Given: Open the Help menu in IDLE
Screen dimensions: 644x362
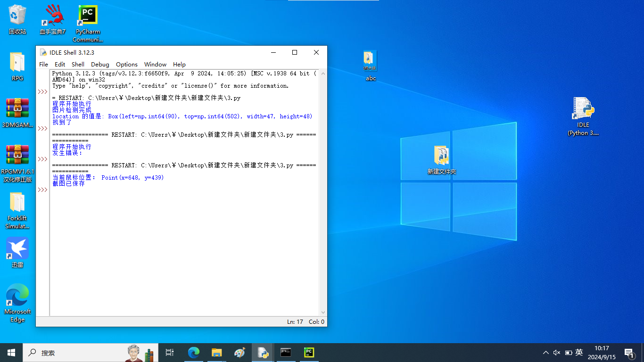Looking at the screenshot, I should point(179,64).
